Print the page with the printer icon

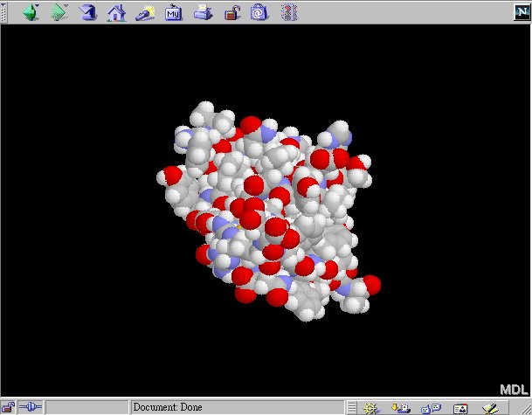(203, 13)
